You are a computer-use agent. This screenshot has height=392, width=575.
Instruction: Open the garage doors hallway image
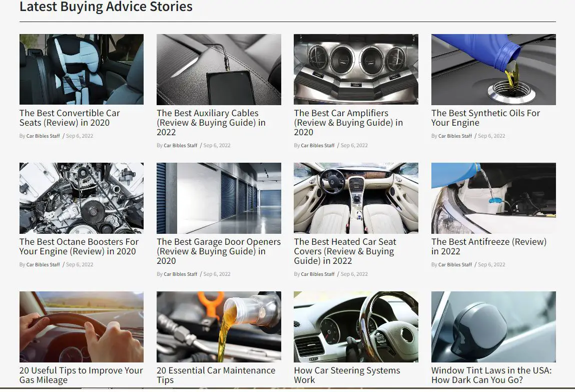click(x=219, y=198)
